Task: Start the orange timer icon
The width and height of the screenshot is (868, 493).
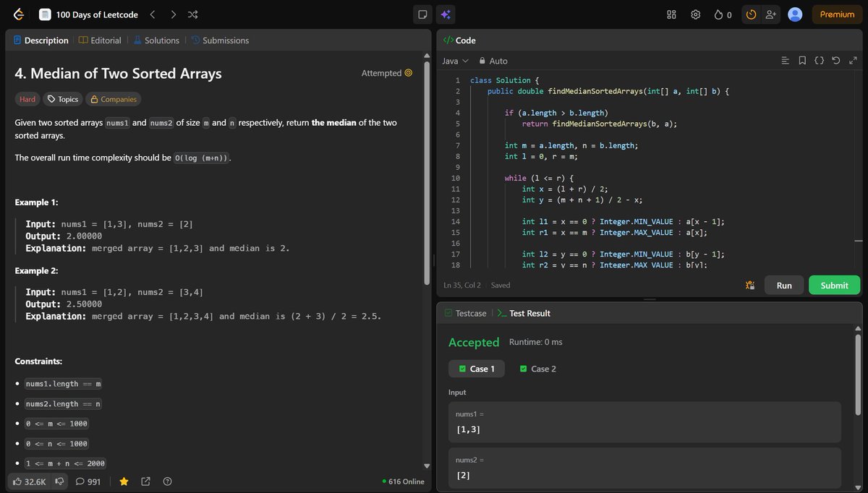Action: click(x=751, y=14)
